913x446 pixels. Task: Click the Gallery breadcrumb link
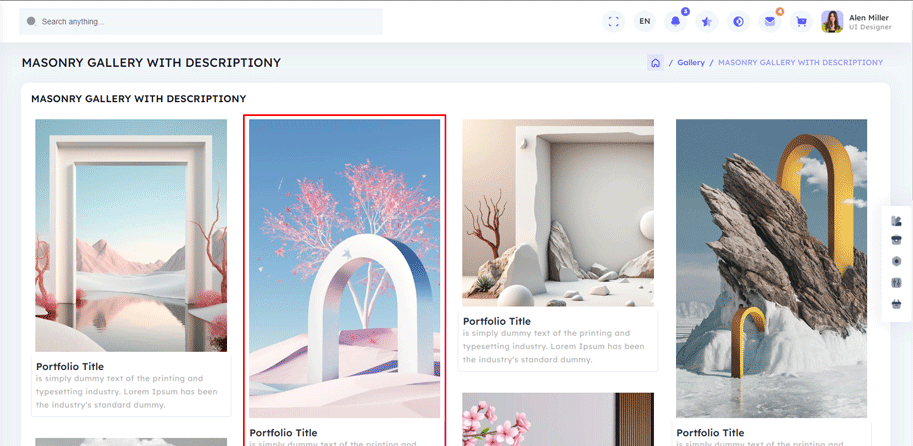click(x=691, y=62)
